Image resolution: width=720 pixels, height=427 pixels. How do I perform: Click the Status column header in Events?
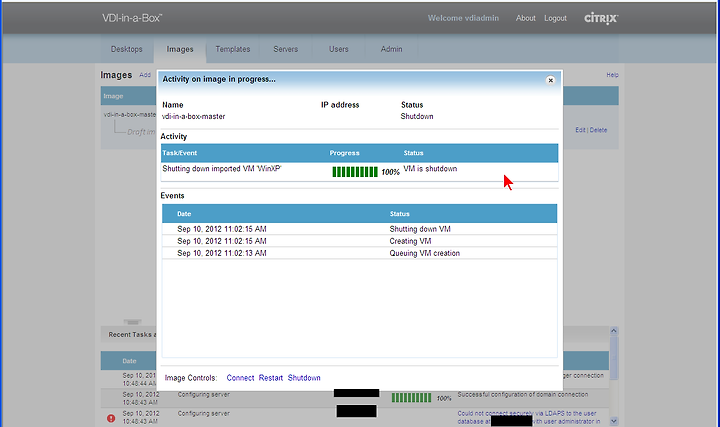click(x=399, y=214)
